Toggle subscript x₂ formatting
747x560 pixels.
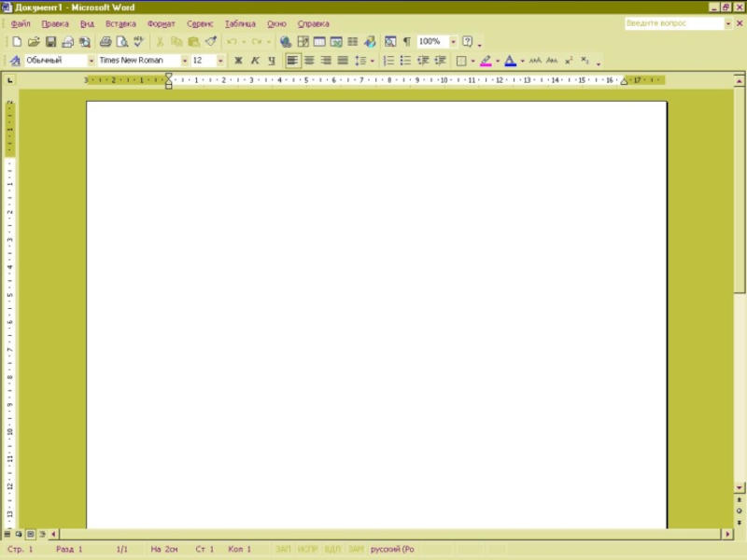[x=585, y=61]
